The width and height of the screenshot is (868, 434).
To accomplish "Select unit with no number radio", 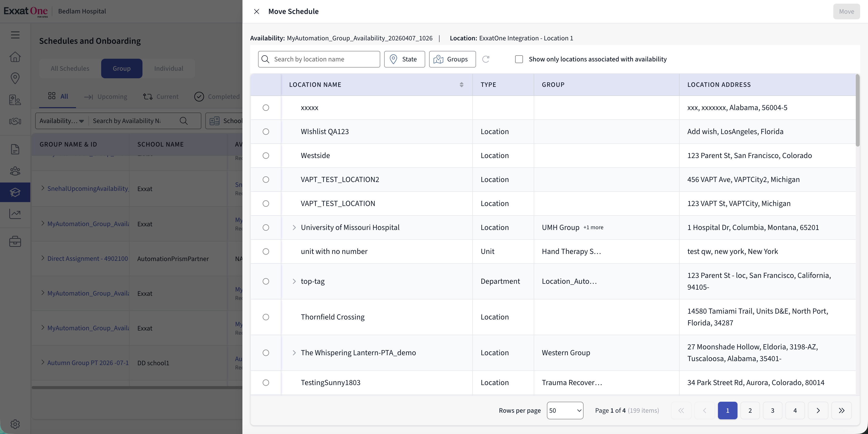I will pyautogui.click(x=266, y=251).
